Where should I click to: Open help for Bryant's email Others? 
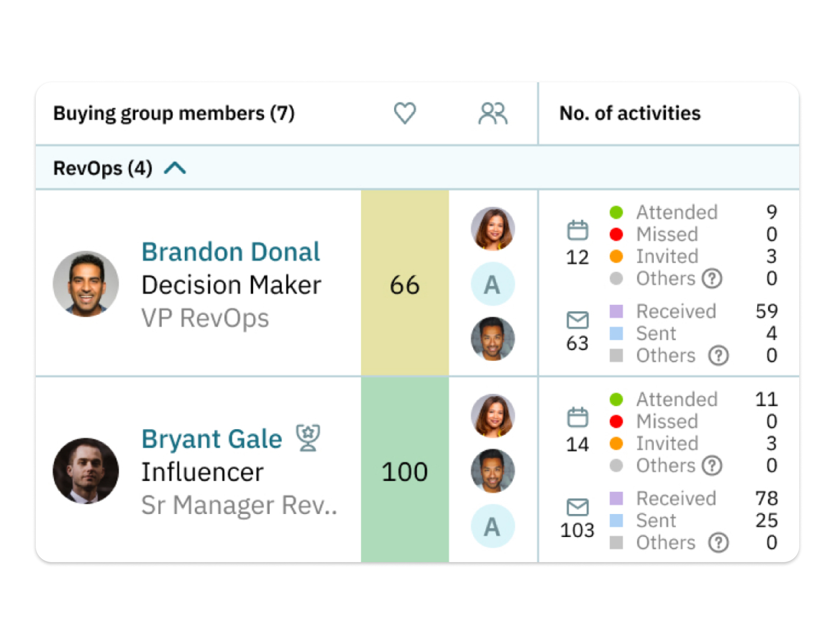pyautogui.click(x=718, y=543)
